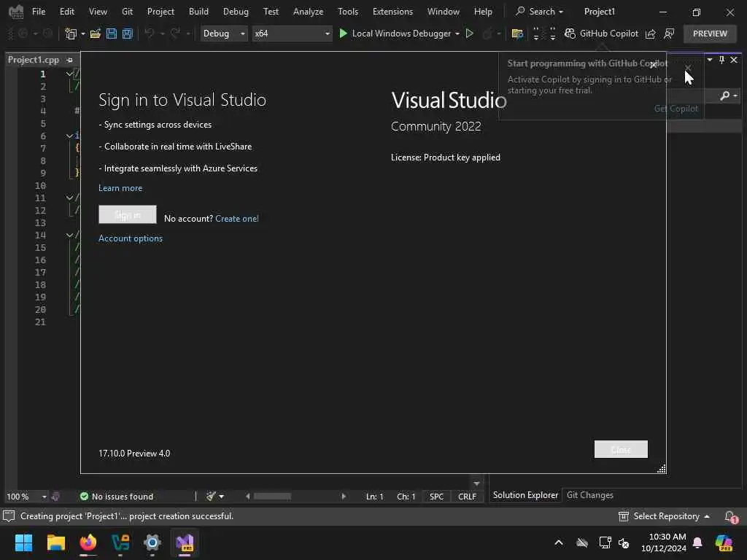Open the Help menu
Image resolution: width=747 pixels, height=560 pixels.
point(483,12)
